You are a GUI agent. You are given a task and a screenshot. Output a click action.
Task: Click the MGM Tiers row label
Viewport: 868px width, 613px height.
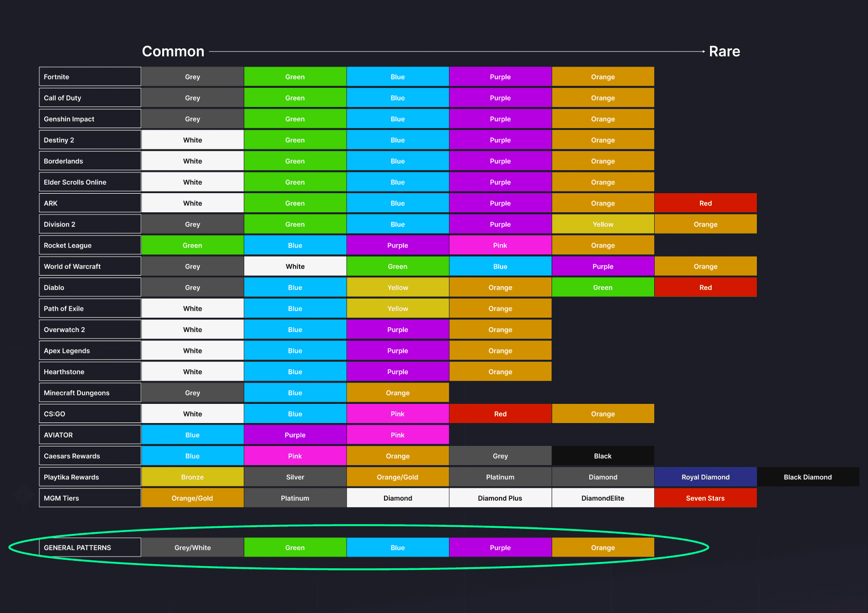pyautogui.click(x=90, y=498)
